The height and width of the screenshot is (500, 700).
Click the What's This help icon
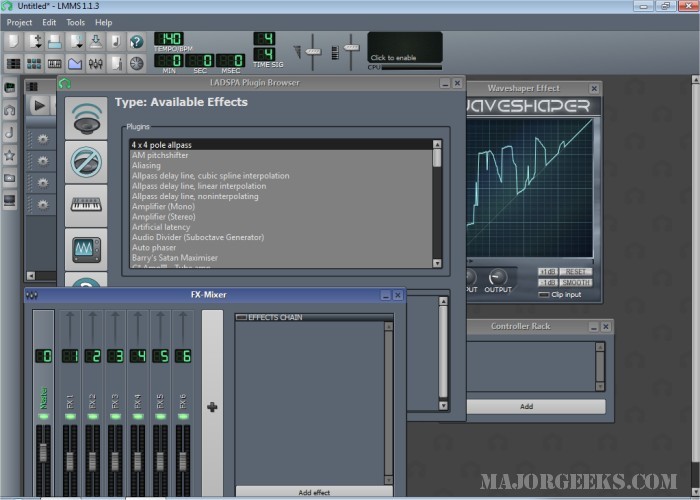(137, 42)
